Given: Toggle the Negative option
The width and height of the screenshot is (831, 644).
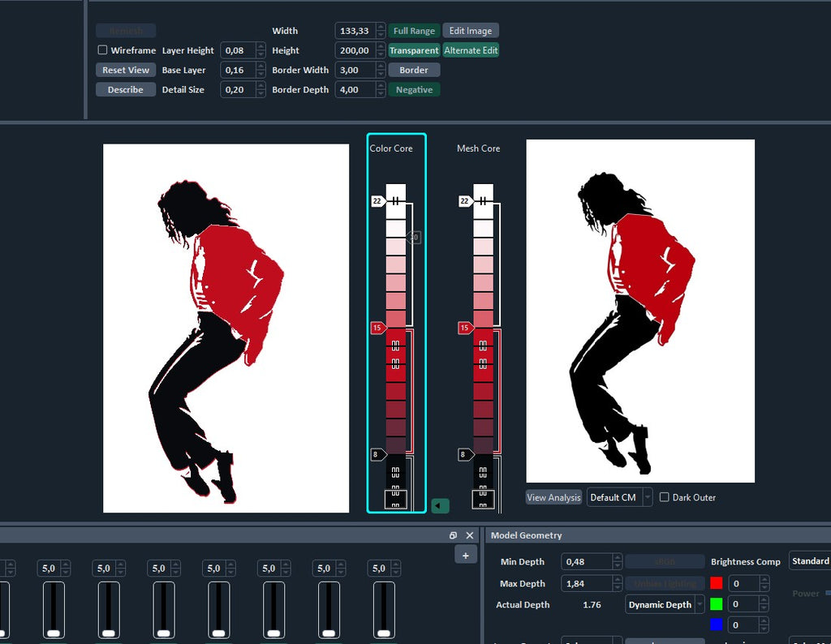Looking at the screenshot, I should tap(414, 89).
